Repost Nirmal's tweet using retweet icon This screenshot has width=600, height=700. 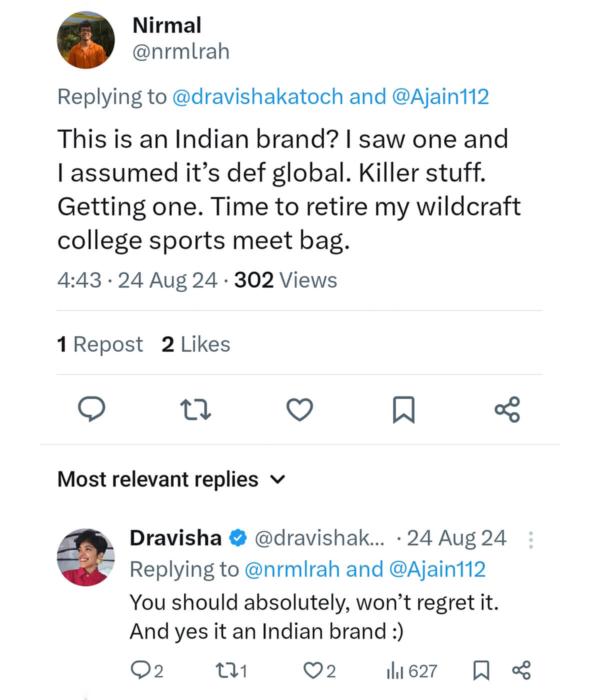coord(195,409)
